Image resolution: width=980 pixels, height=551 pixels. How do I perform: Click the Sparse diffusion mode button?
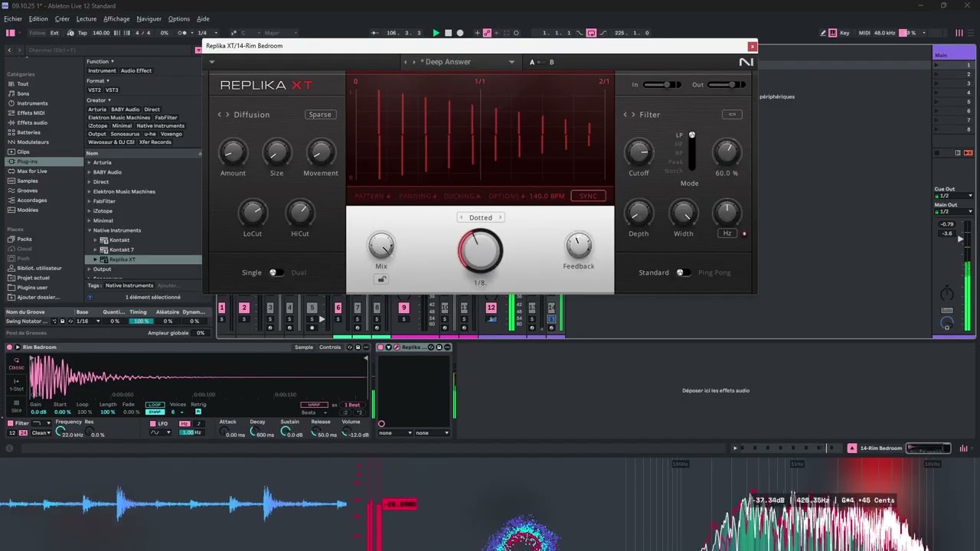tap(320, 115)
